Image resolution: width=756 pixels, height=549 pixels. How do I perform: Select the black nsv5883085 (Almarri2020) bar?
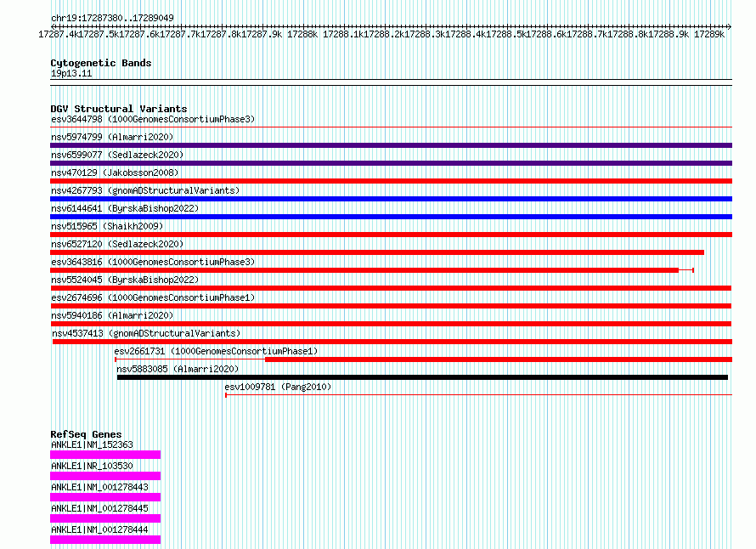(x=422, y=377)
